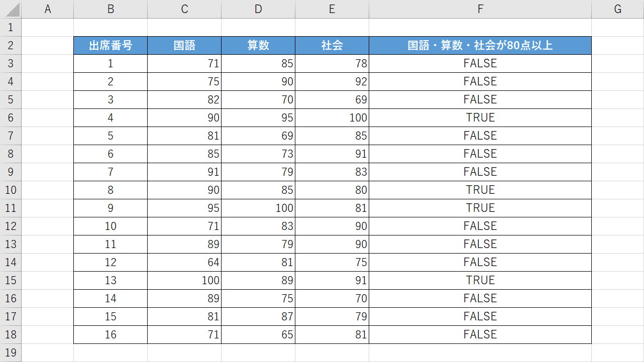Select 国語 score 100 in row 15

(x=184, y=280)
